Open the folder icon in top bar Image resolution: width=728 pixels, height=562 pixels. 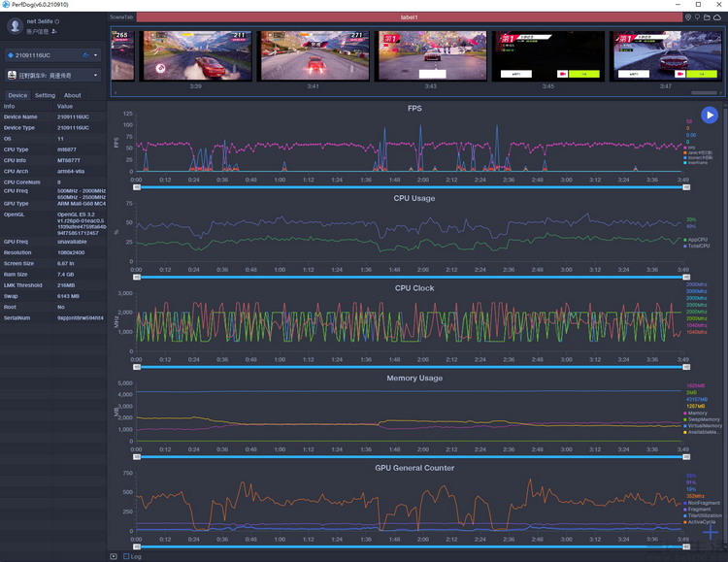[707, 17]
